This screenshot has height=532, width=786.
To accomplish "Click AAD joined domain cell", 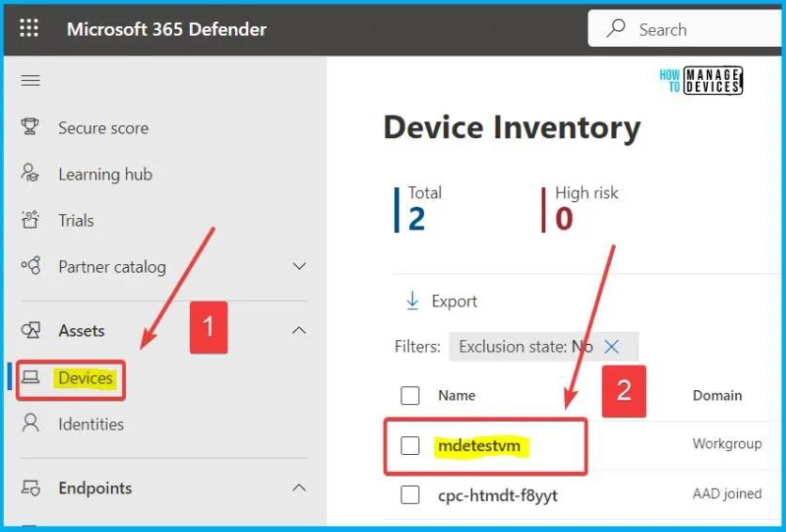I will 728,493.
